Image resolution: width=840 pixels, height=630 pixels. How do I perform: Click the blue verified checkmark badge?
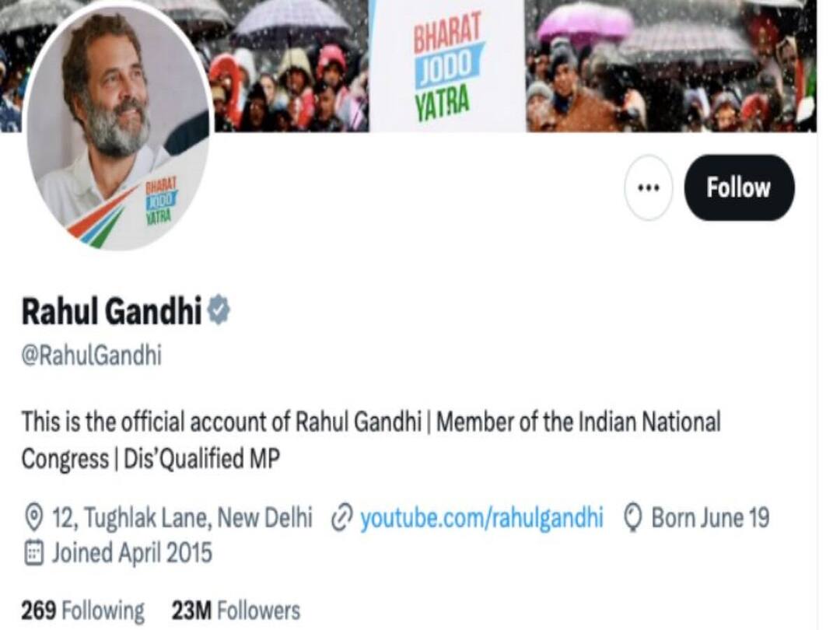pyautogui.click(x=218, y=308)
